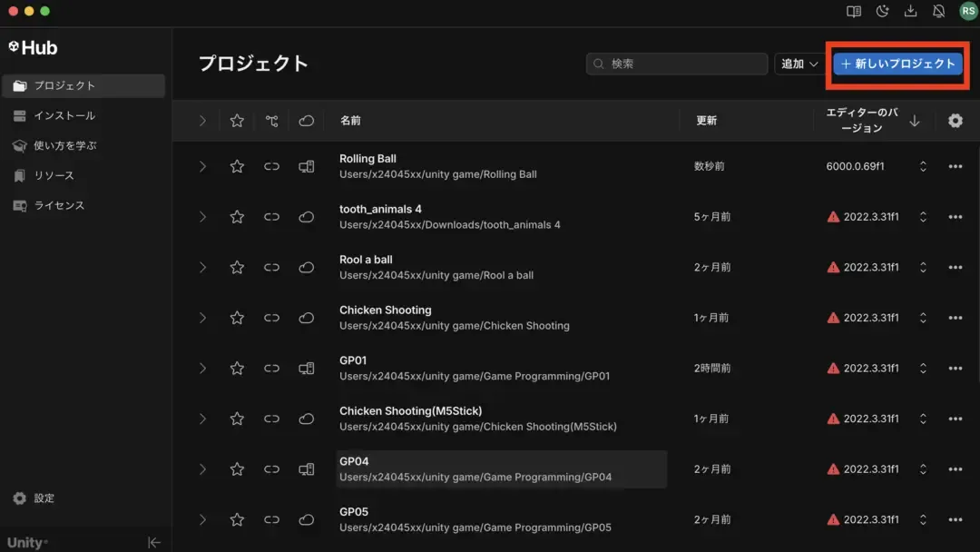This screenshot has height=552, width=980.
Task: Click the muted notifications bell icon
Action: pyautogui.click(x=939, y=11)
